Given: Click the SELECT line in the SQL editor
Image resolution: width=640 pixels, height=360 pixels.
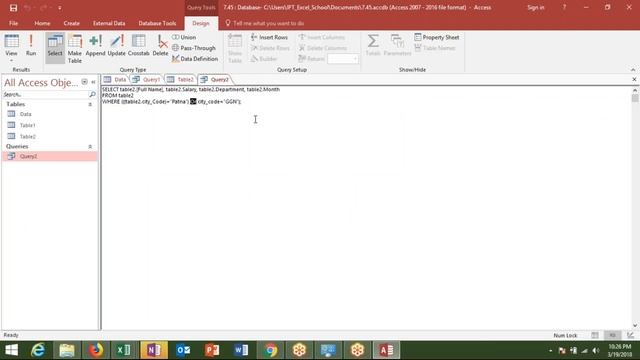Looking at the screenshot, I should (191, 89).
